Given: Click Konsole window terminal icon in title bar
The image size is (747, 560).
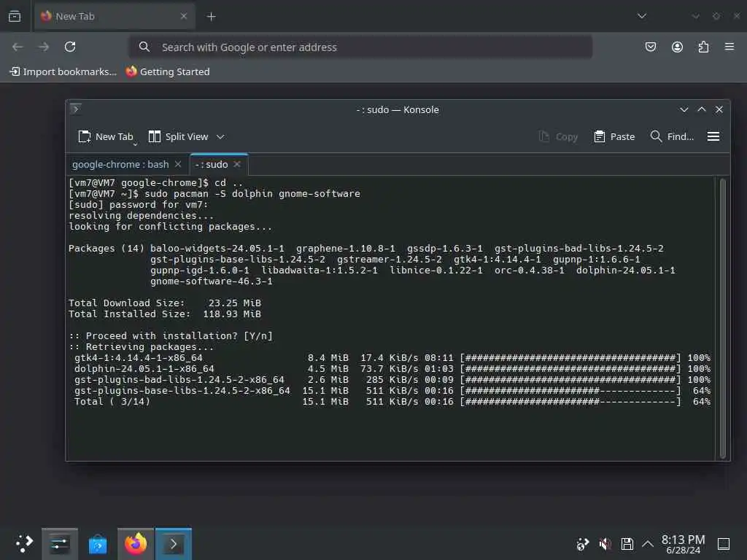Looking at the screenshot, I should (x=76, y=109).
